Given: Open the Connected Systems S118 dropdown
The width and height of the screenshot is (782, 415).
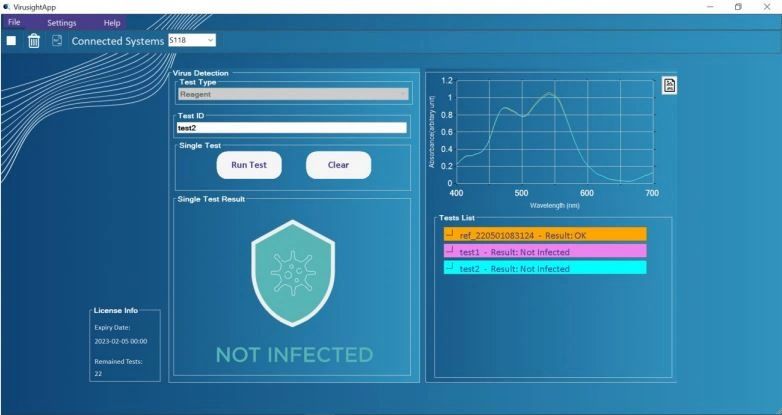Looking at the screenshot, I should [192, 40].
